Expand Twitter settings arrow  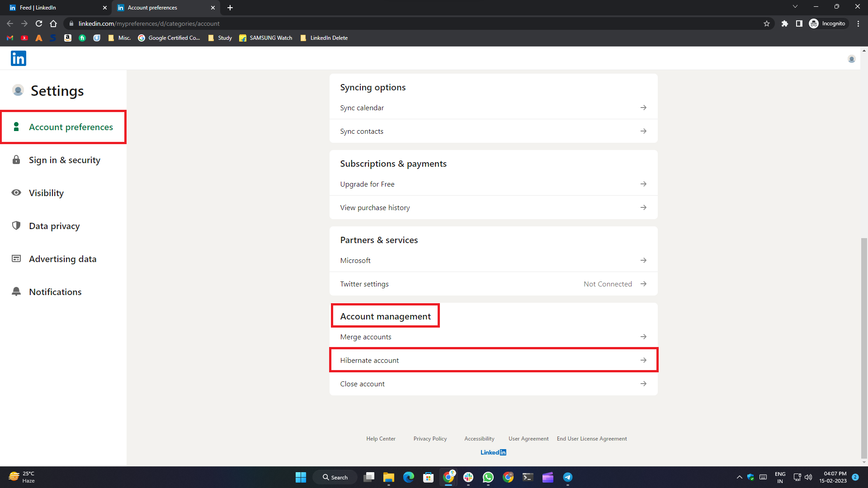coord(643,284)
